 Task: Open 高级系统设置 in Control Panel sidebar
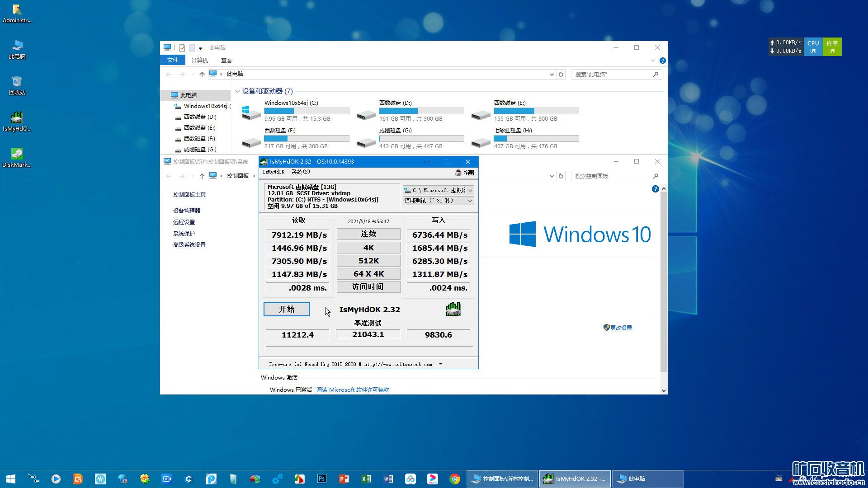pyautogui.click(x=189, y=244)
